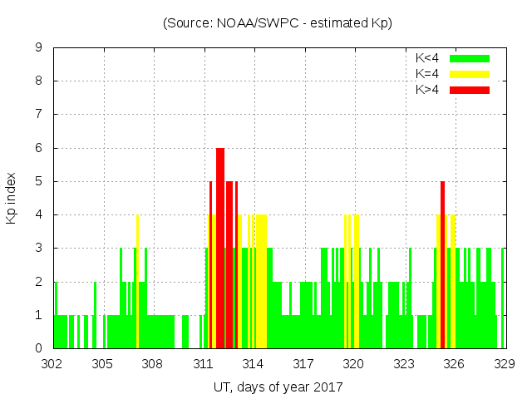
Task: Click the red K>4 legend swatch
Action: coord(470,89)
